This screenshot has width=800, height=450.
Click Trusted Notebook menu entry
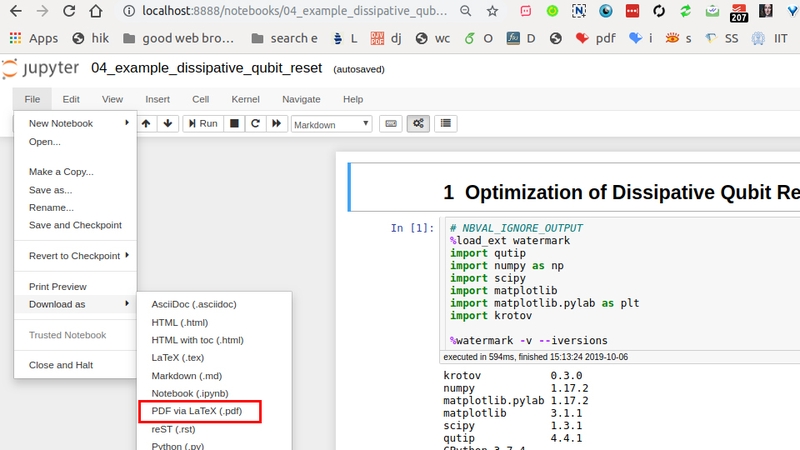76,335
